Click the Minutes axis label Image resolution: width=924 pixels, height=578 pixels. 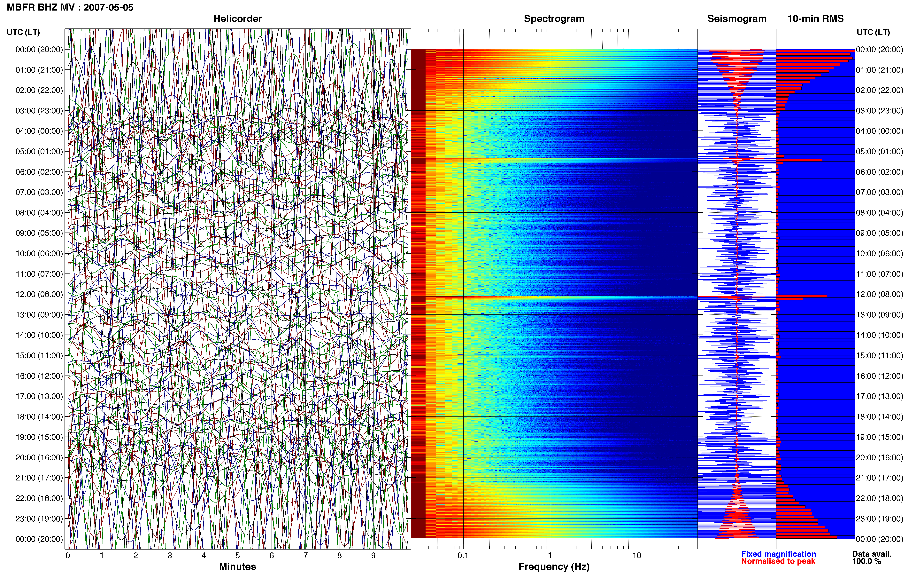coord(237,566)
